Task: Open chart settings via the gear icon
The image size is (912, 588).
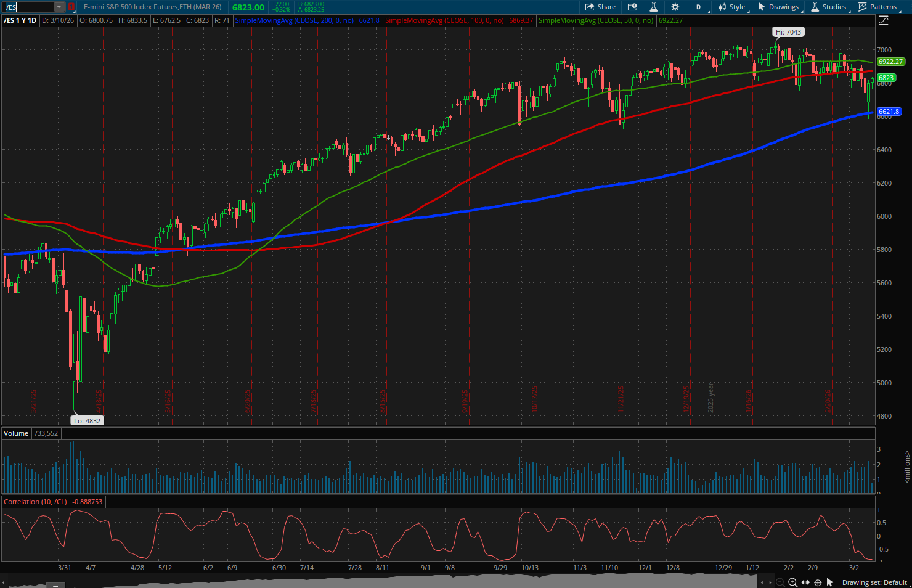Action: pyautogui.click(x=675, y=7)
